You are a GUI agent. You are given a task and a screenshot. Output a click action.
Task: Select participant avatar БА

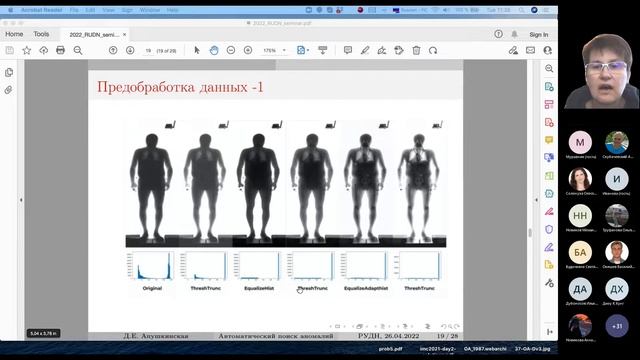pos(580,252)
